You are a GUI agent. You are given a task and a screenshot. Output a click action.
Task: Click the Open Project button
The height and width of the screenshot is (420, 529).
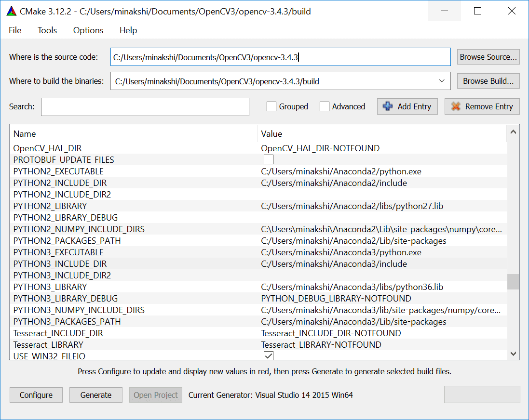click(x=156, y=395)
